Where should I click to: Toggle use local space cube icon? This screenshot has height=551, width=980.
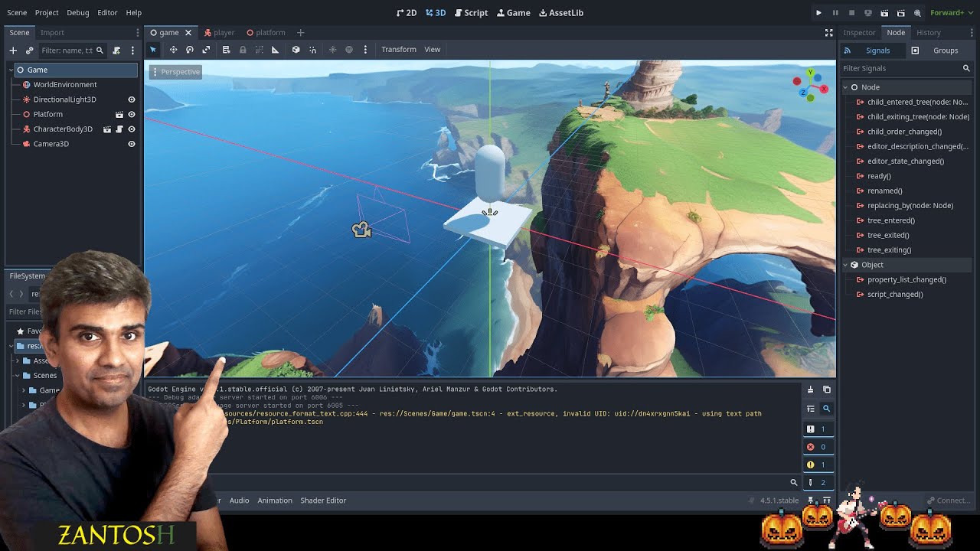(x=296, y=50)
